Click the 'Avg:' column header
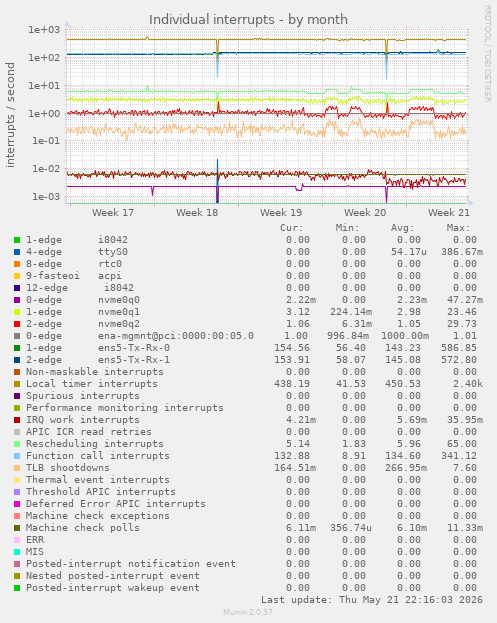 [x=402, y=228]
